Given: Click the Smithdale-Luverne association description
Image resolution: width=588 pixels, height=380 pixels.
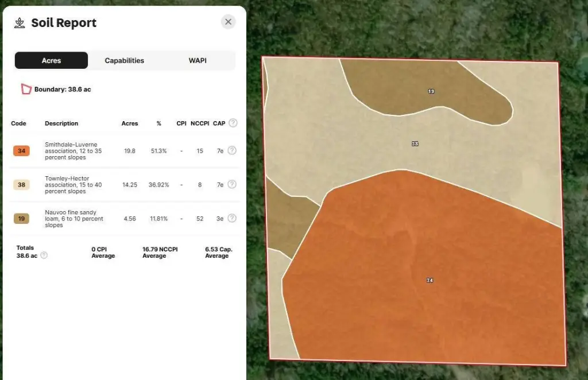Looking at the screenshot, I should [69, 150].
